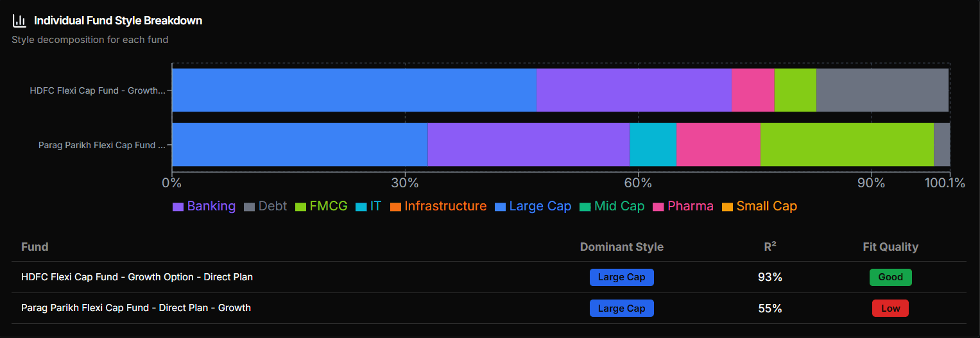The height and width of the screenshot is (338, 980).
Task: Toggle the FMCG legend entry
Action: click(322, 207)
